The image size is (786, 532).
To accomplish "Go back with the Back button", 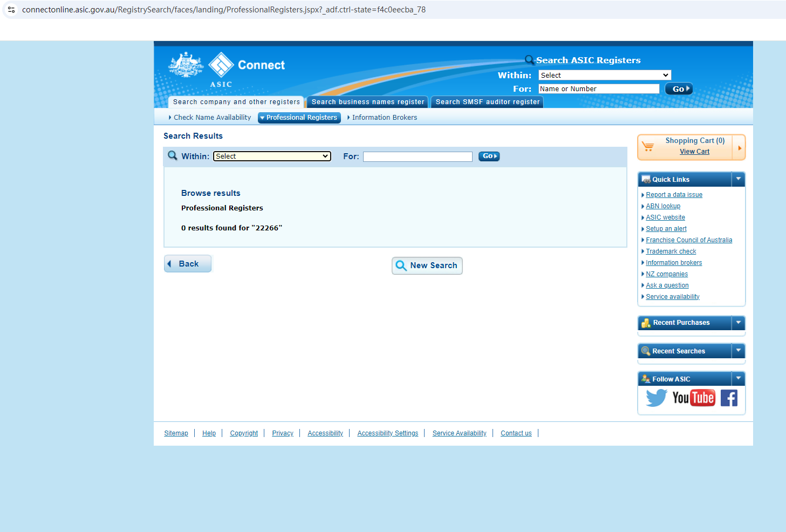I will [x=188, y=264].
